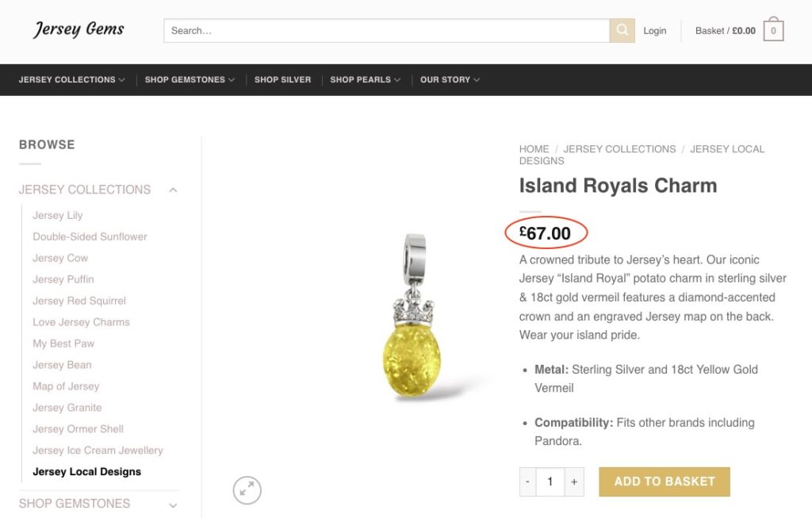Click the Add to Basket button
The image size is (812, 518).
coord(664,482)
